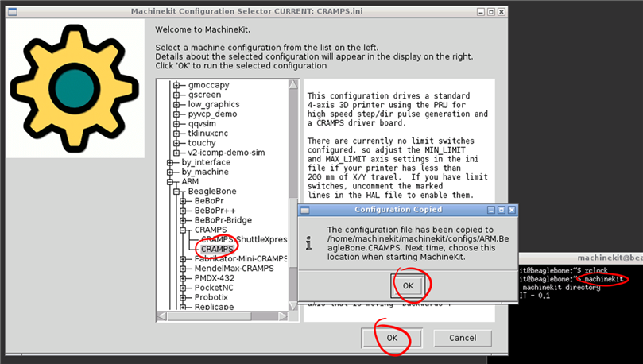643x364 pixels.
Task: Expand the BeBoPr++ tree node
Action: click(x=184, y=211)
